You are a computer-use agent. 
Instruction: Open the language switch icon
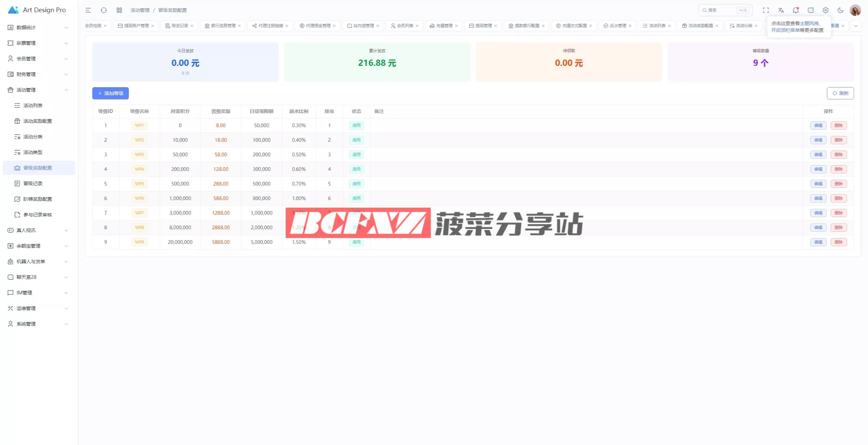[781, 10]
